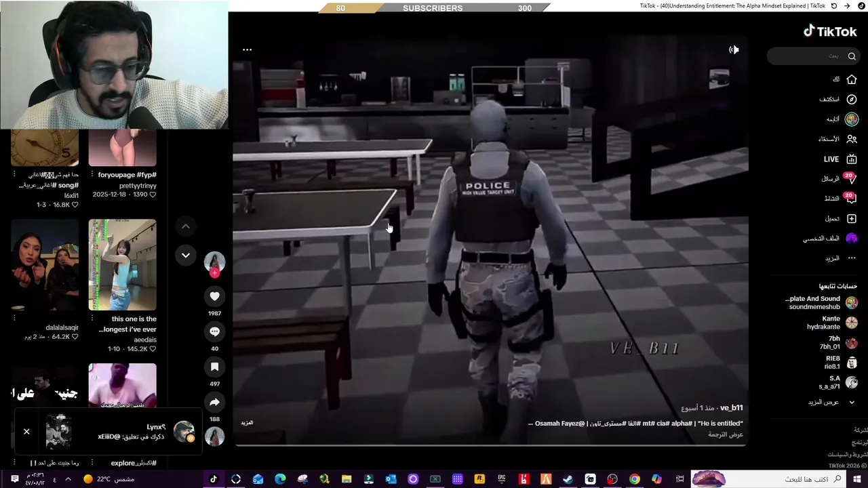This screenshot has height=488, width=868.
Task: Open the Windows notification center icon
Action: (x=14, y=479)
